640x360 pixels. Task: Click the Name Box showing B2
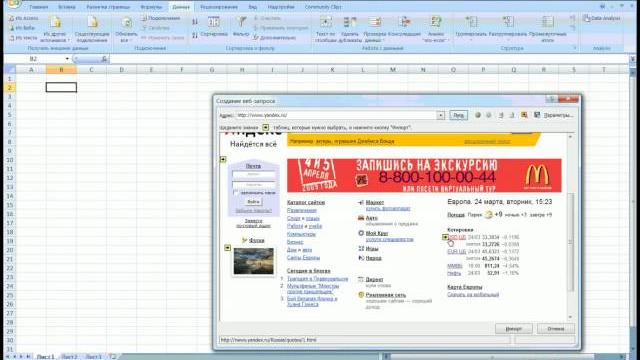click(34, 59)
